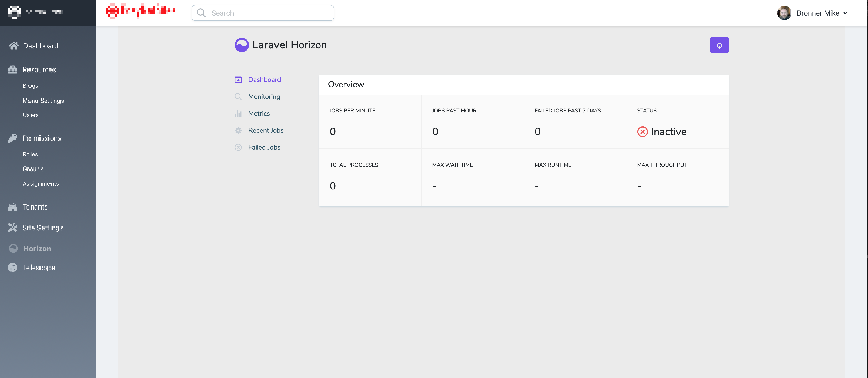Click the home icon beside sidebar Dashboard

click(14, 45)
